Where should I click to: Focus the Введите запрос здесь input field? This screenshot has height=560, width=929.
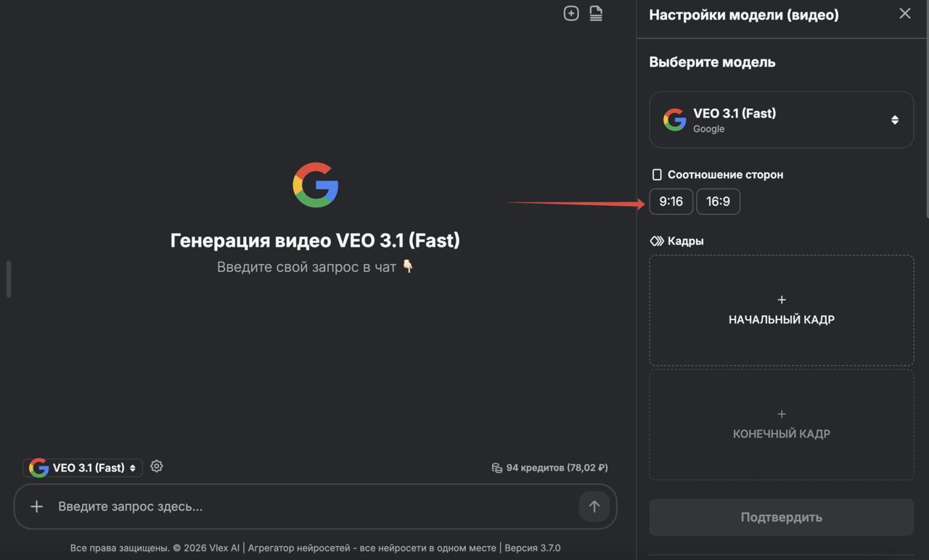tap(312, 506)
